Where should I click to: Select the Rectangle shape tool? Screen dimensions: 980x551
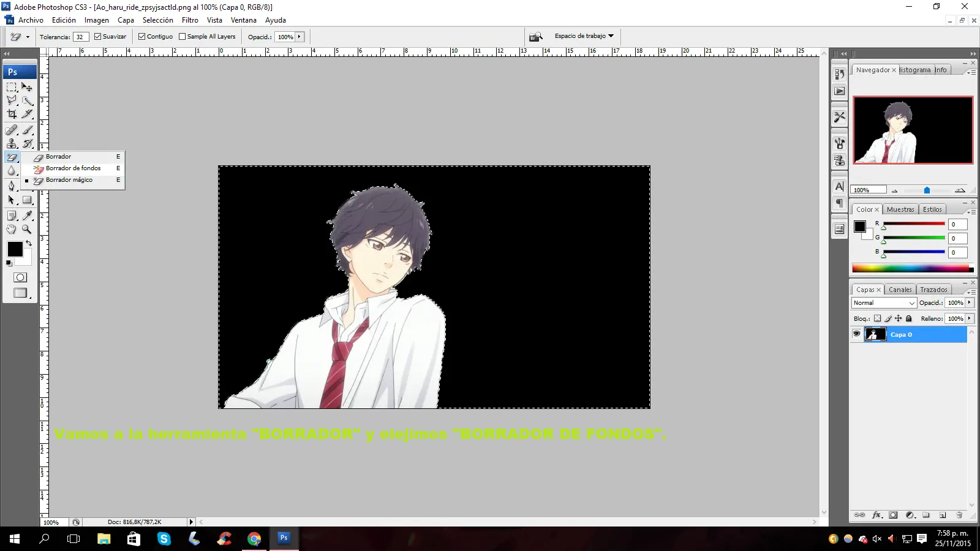click(x=27, y=200)
